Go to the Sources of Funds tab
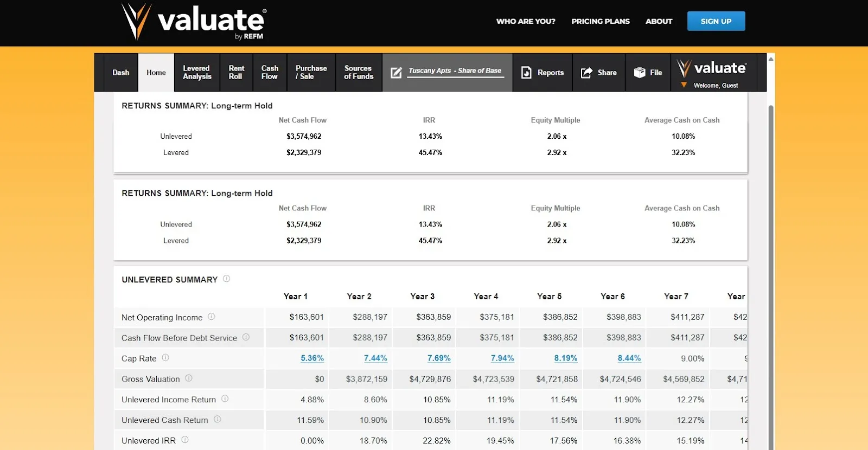868x450 pixels. tap(359, 73)
